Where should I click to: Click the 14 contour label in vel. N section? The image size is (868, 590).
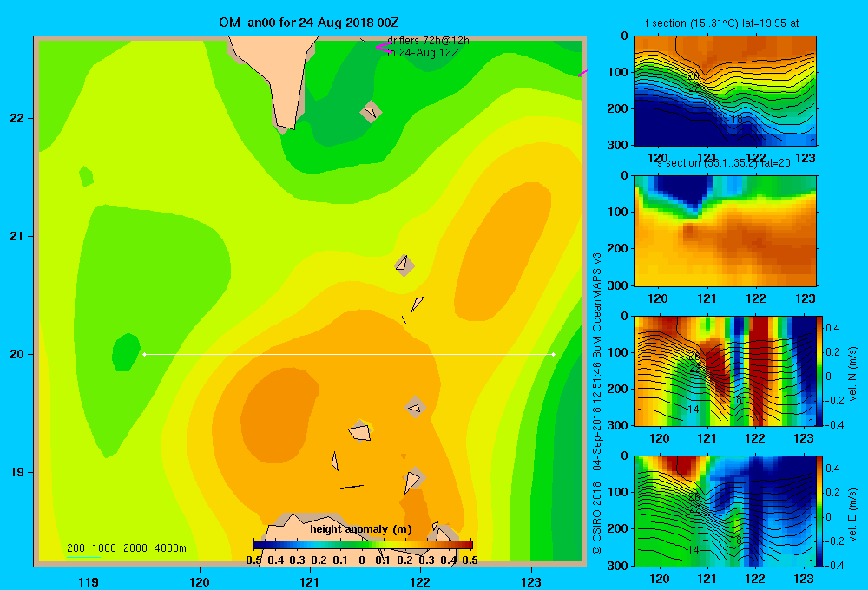[x=693, y=409]
